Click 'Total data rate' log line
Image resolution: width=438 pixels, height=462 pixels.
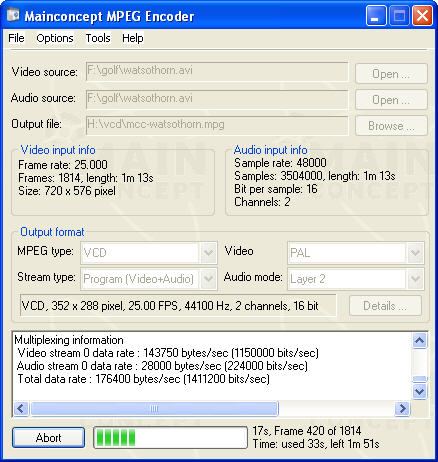[143, 379]
